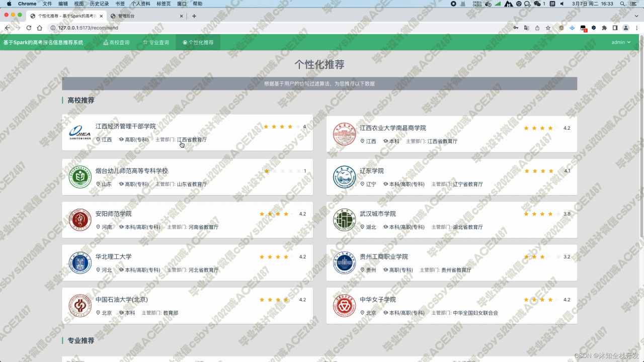Click 湖北 location of 武汉城市学院
This screenshot has height=362, width=644.
tap(371, 227)
